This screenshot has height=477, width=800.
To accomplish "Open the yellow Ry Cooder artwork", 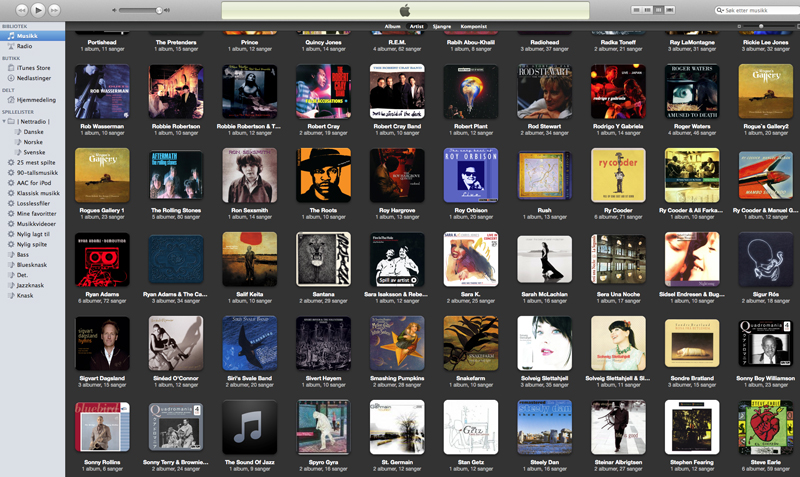I will tap(618, 175).
